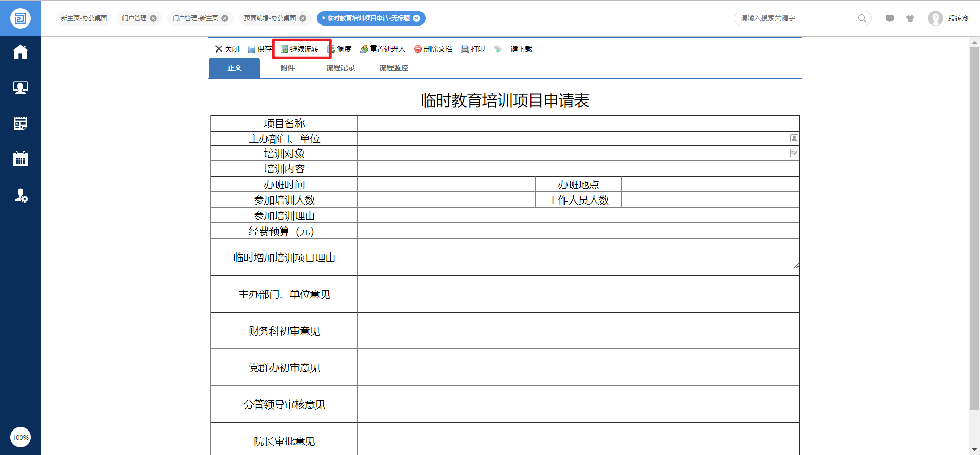Viewport: 980px width, 455px height.
Task: Switch to 门户管理-新主页 tab
Action: [x=195, y=18]
